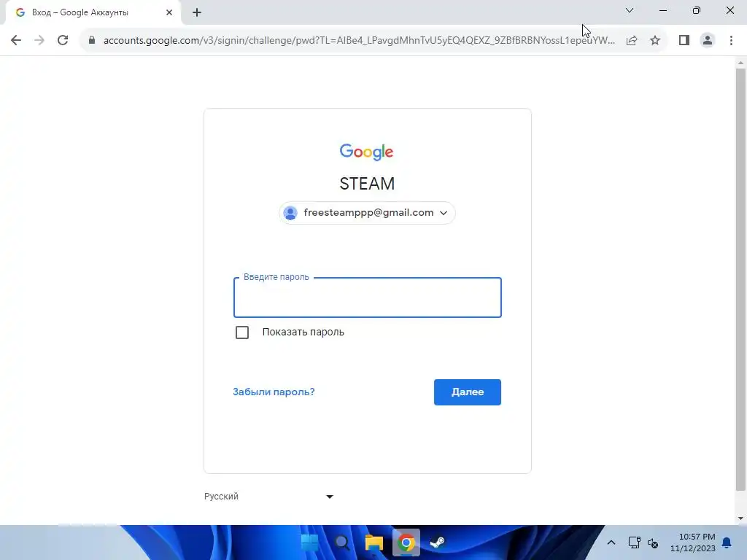Click the address bar URL
This screenshot has width=747, height=560.
pyautogui.click(x=359, y=41)
